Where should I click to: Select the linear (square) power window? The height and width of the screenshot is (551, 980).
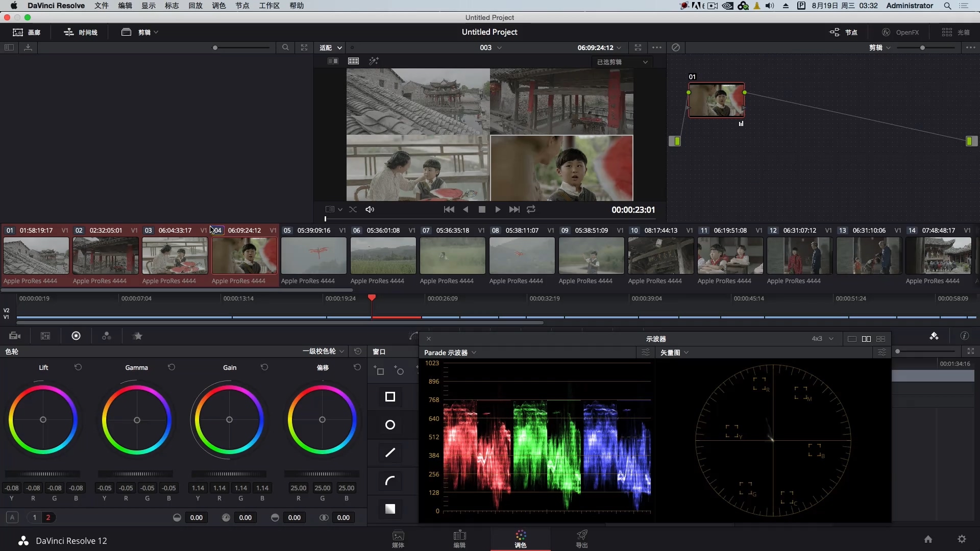(x=390, y=396)
